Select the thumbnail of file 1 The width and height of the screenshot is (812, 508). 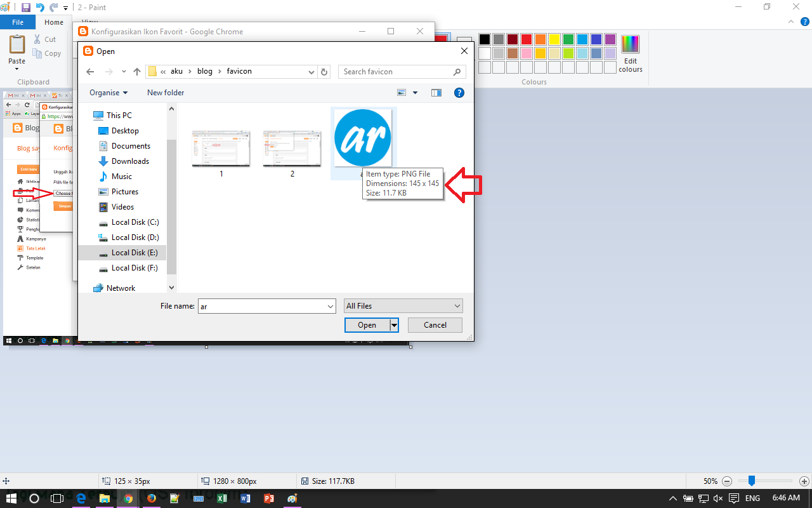click(x=221, y=149)
